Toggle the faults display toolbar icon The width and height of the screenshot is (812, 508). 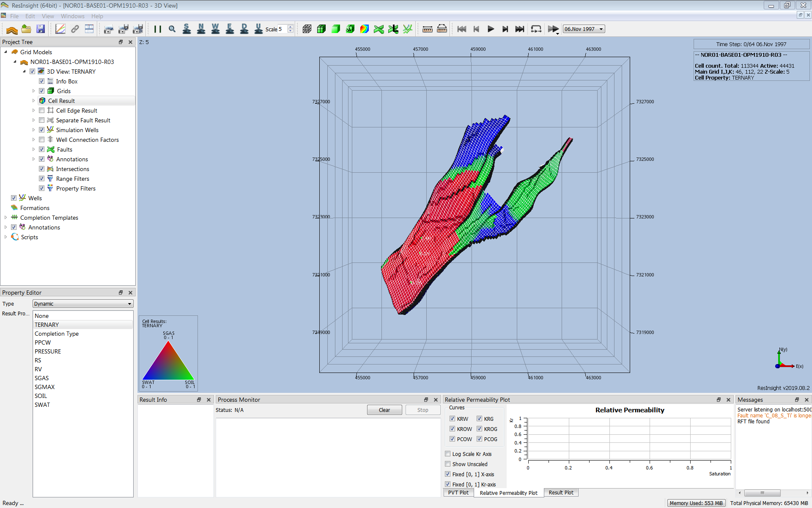(379, 29)
